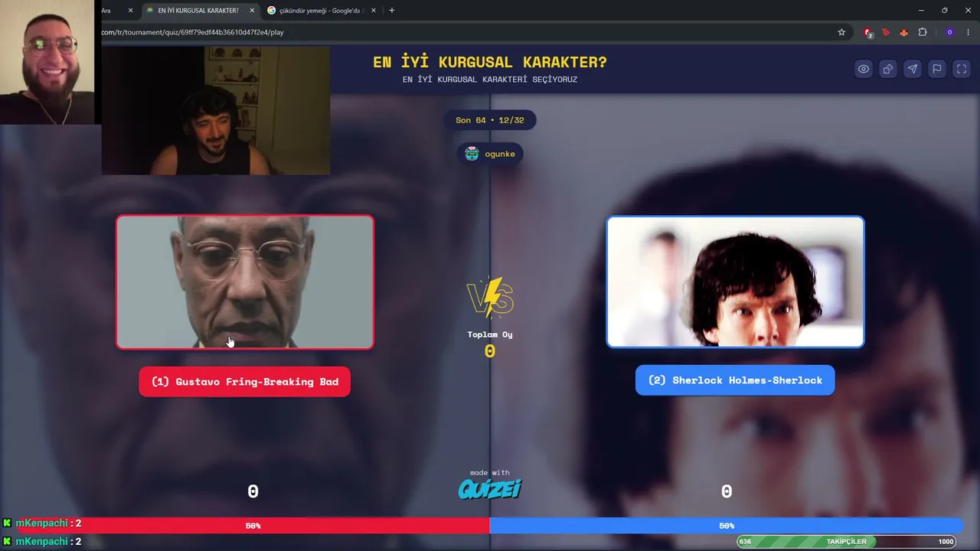Image resolution: width=980 pixels, height=551 pixels.
Task: Select the EN İYİ KURGUSAL KARAKTER tab
Action: point(201,11)
